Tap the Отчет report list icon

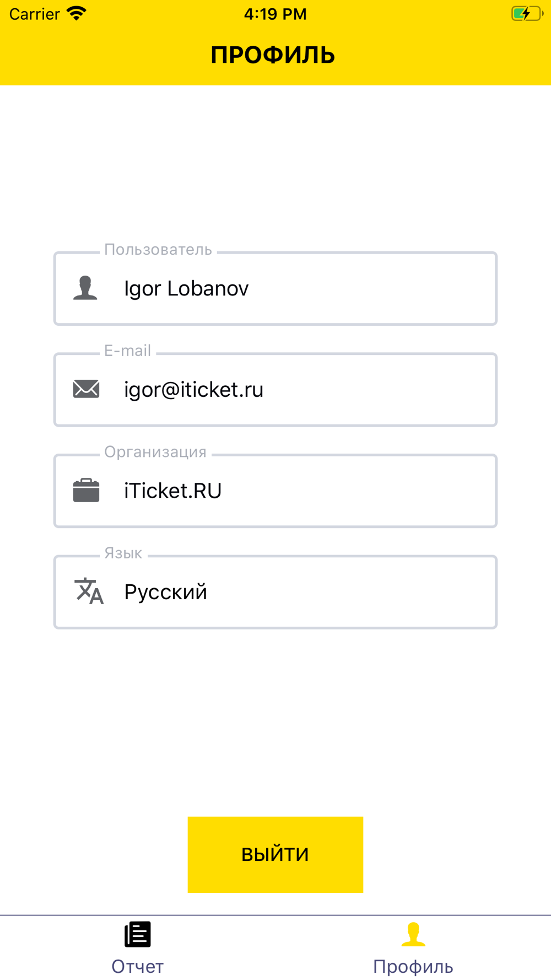(138, 934)
